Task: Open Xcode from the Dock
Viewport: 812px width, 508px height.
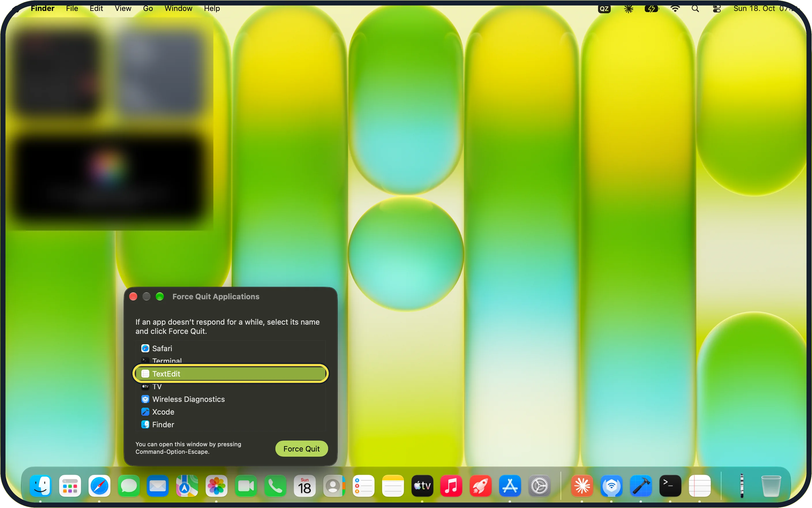Action: click(641, 486)
